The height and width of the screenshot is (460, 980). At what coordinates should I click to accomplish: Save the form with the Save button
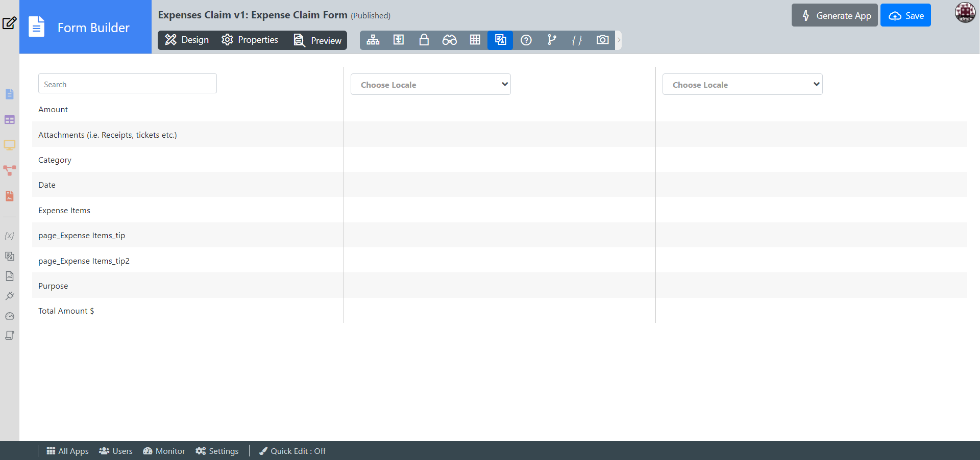[x=905, y=15]
